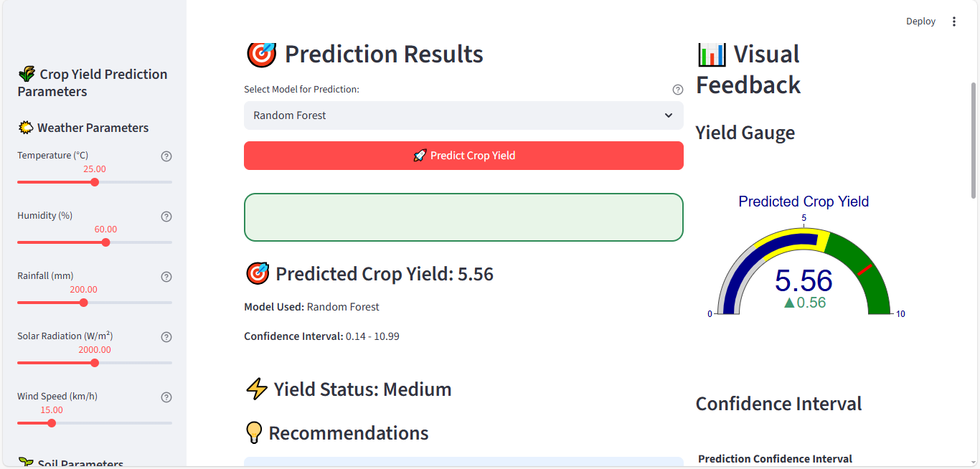
Task: Click help icon beside Select Model label
Action: click(x=677, y=90)
